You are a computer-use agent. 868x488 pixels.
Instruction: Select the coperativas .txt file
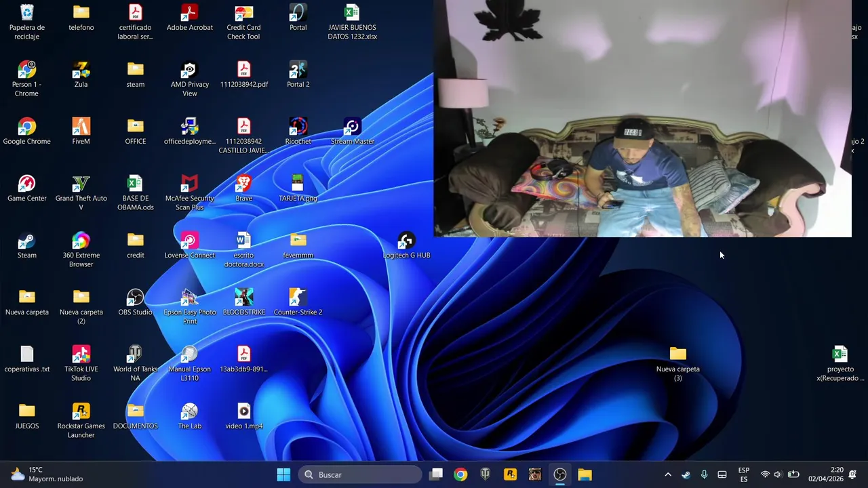[x=26, y=359]
